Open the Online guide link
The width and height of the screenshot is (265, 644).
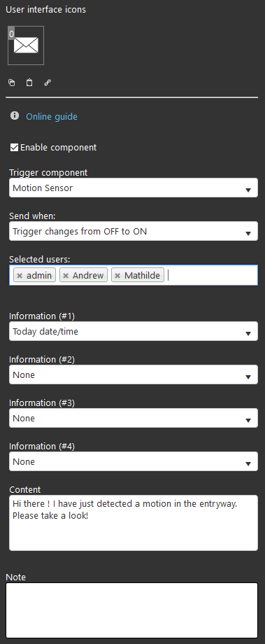coord(52,117)
